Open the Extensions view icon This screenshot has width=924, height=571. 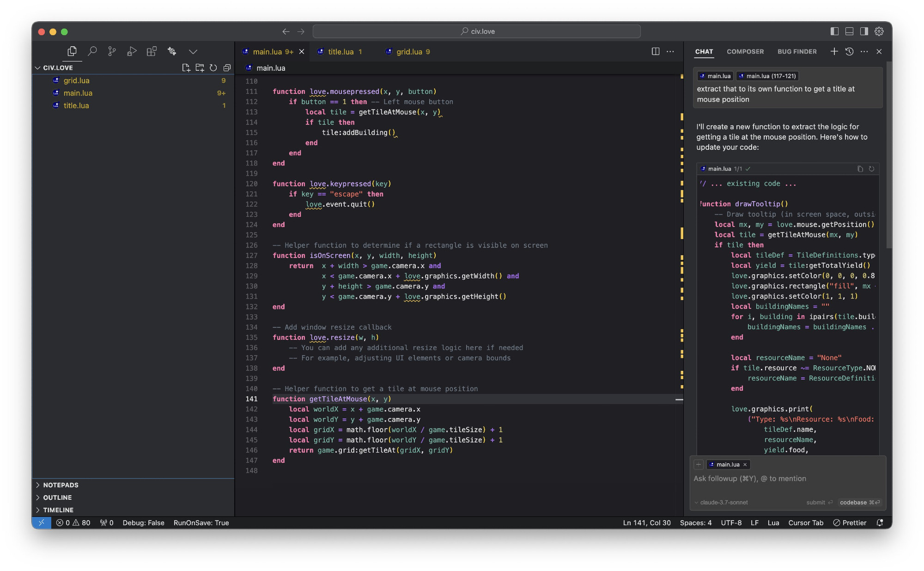click(x=152, y=51)
